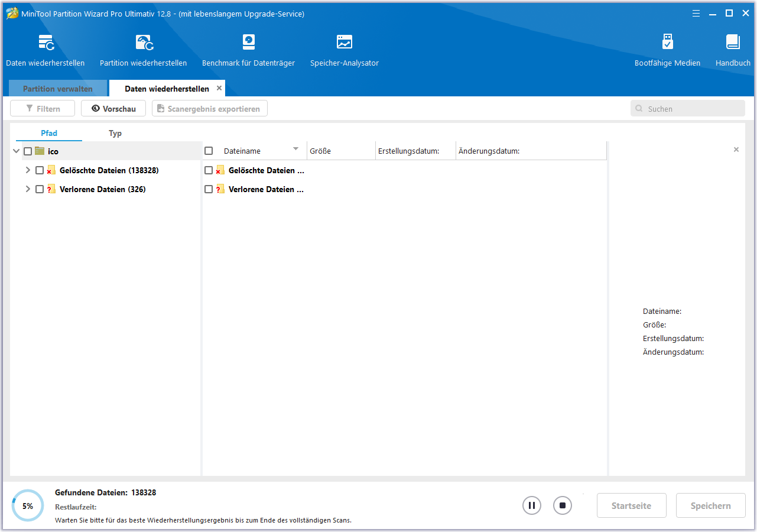
Task: Click Verlorene Dateien icon in tree
Action: (x=51, y=189)
